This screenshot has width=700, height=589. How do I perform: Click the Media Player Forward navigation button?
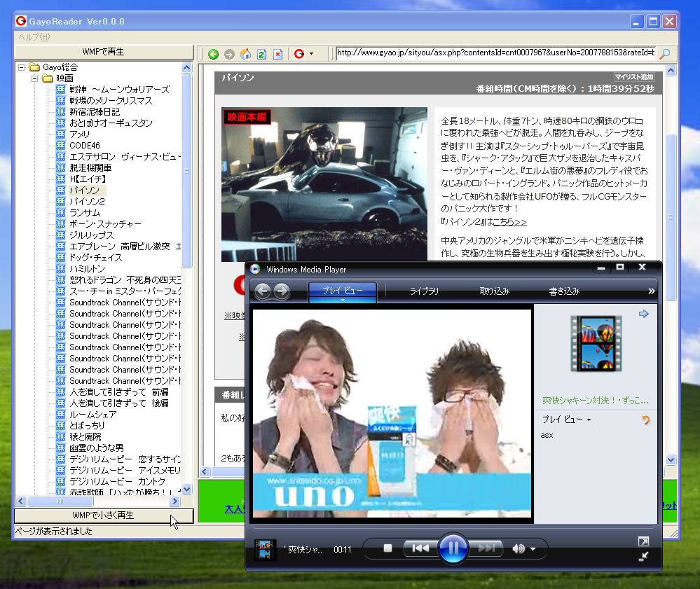281,291
